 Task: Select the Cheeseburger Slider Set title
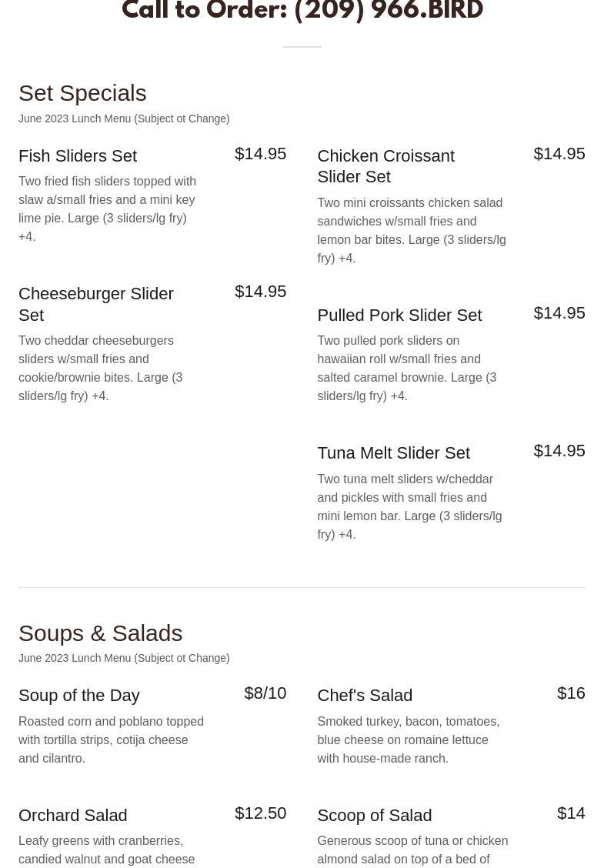click(x=95, y=304)
